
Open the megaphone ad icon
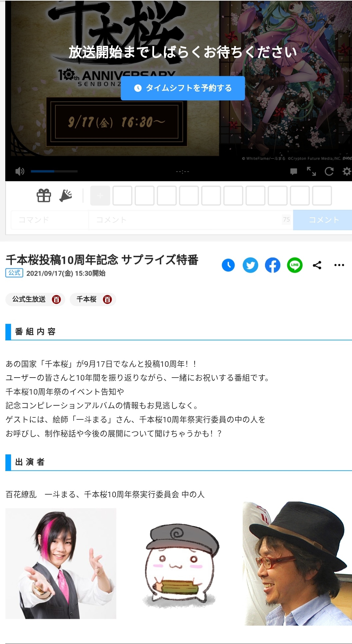[65, 195]
